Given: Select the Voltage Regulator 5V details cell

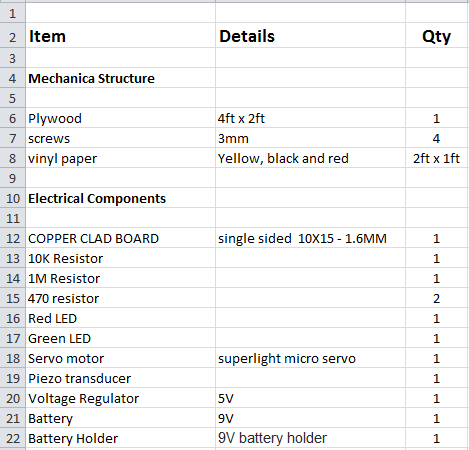Looking at the screenshot, I should pos(310,398).
